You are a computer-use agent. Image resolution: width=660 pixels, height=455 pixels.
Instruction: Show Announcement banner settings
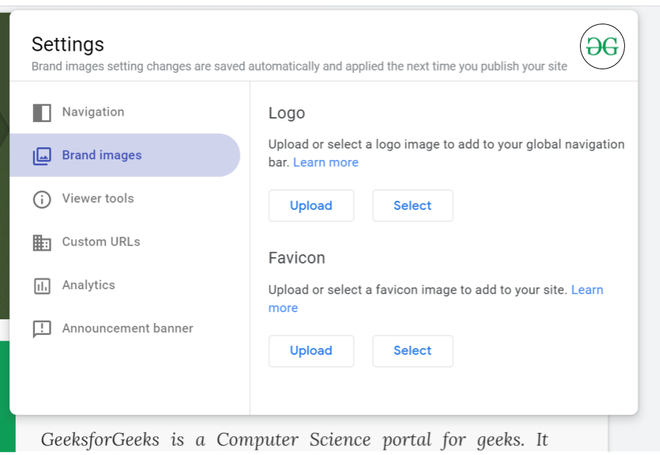pyautogui.click(x=127, y=328)
